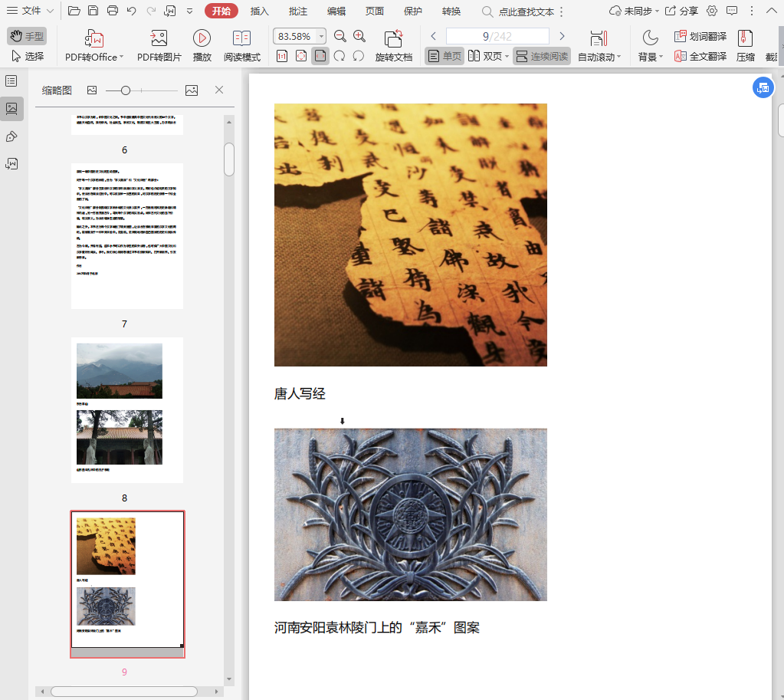Toggle 连续阅读 continuous reading

[542, 56]
